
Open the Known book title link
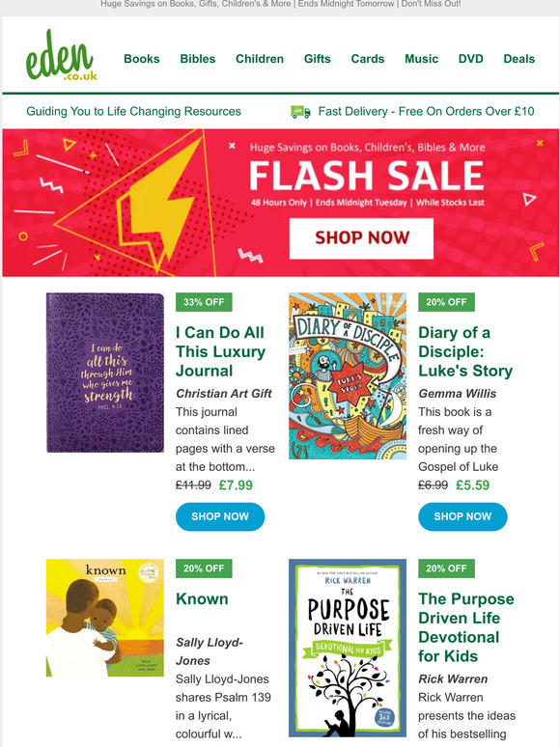click(202, 598)
